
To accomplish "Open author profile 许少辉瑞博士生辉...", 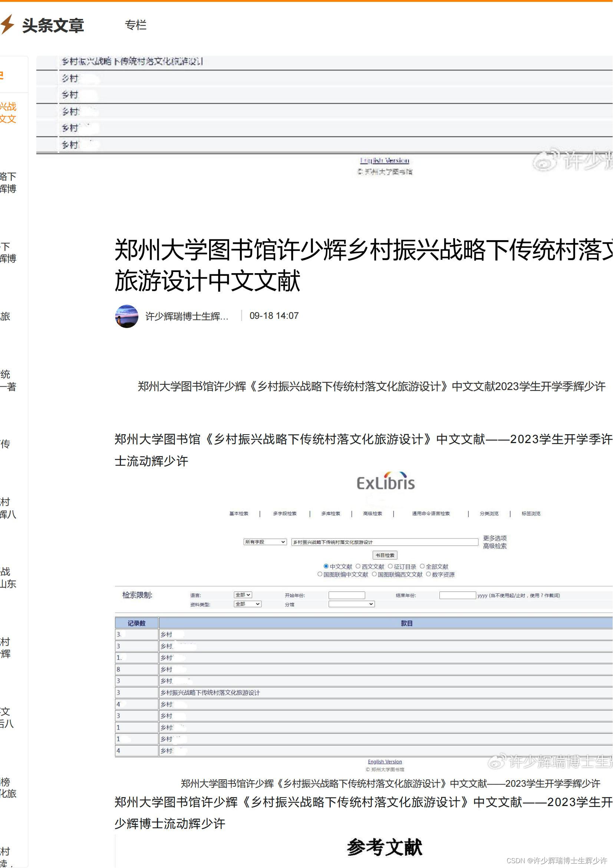I will (x=187, y=317).
